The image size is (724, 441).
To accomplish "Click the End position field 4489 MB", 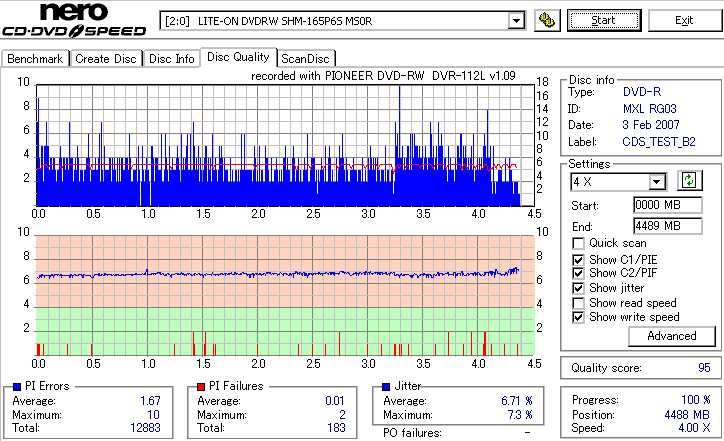I will pyautogui.click(x=668, y=226).
